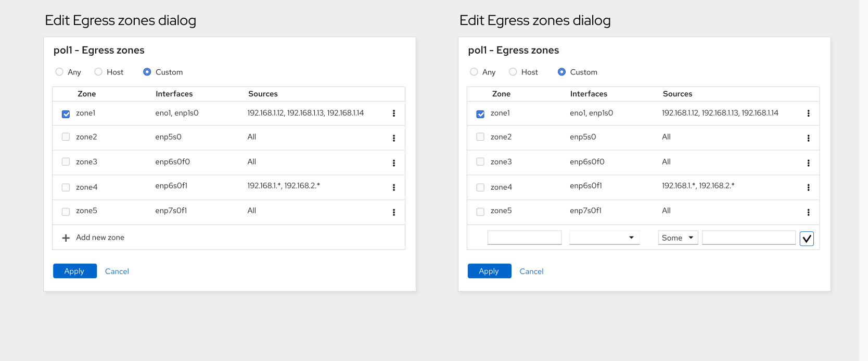
Task: Open the kebab menu for zone1
Action: 394,113
